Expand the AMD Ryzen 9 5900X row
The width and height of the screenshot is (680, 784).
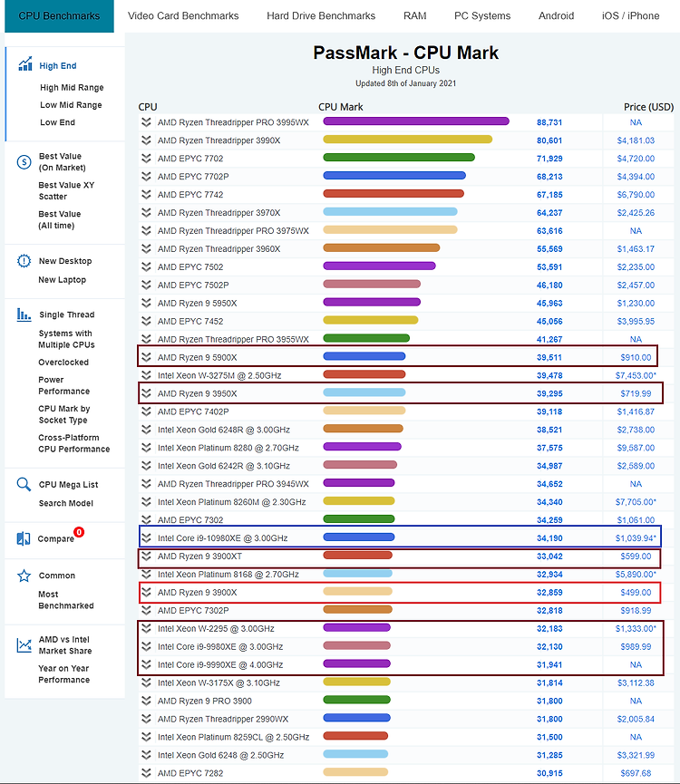click(x=146, y=357)
